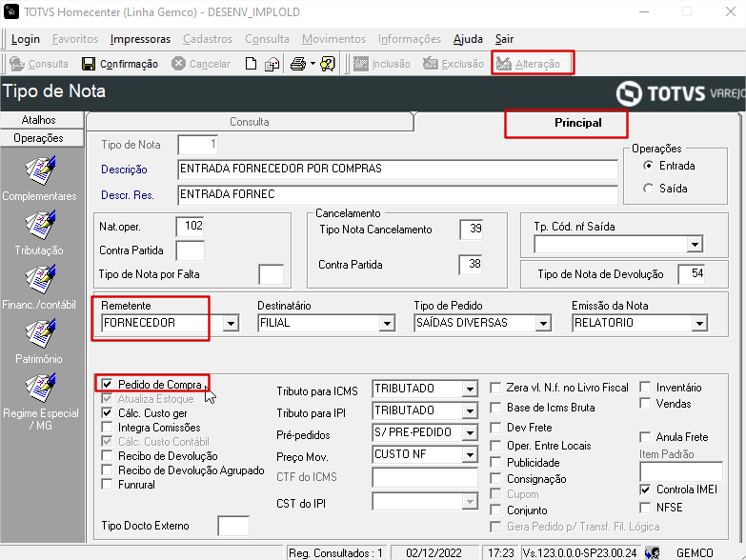Click the new blank page icon

(251, 64)
